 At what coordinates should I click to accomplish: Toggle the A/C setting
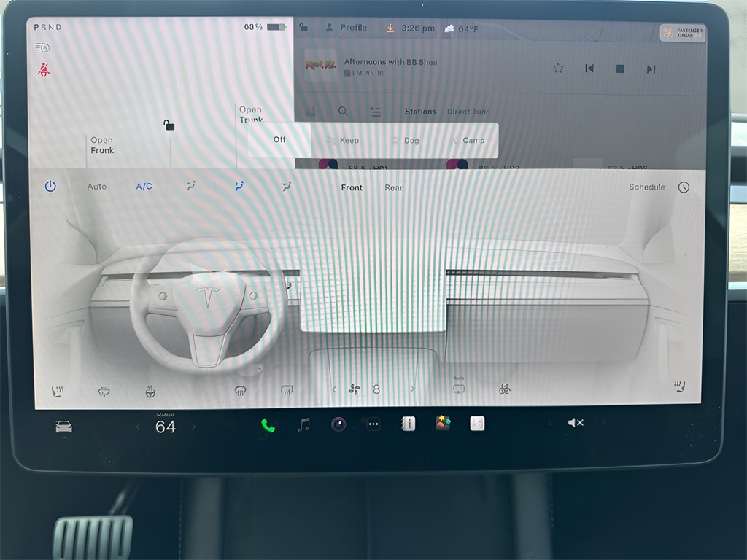point(144,187)
